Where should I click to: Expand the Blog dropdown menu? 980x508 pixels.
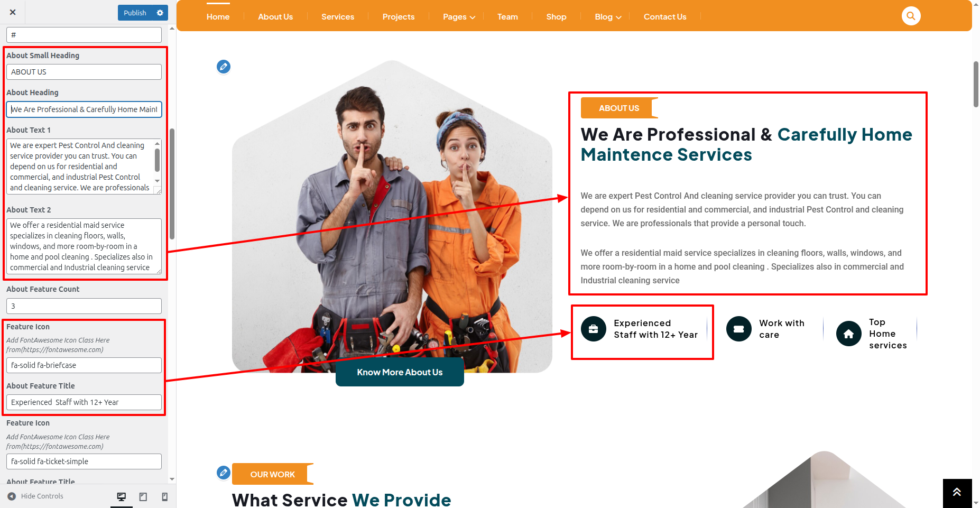pyautogui.click(x=608, y=17)
